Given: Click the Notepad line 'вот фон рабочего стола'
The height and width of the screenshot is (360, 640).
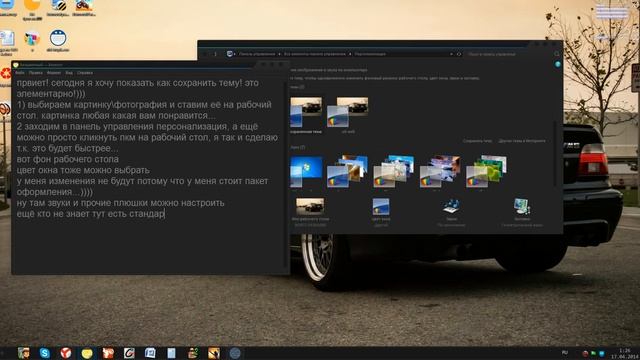Looking at the screenshot, I should tap(68, 159).
